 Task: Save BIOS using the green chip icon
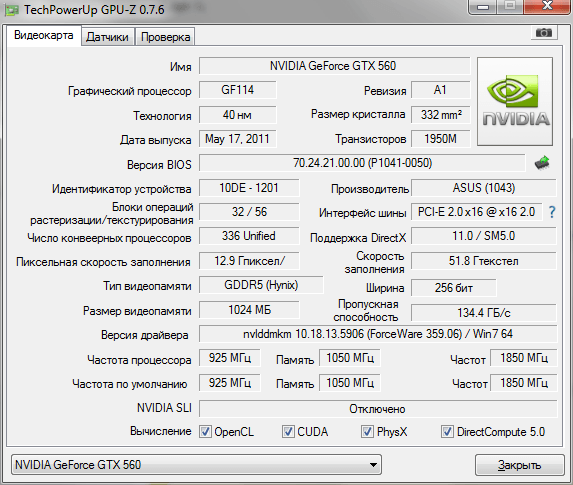click(x=542, y=163)
